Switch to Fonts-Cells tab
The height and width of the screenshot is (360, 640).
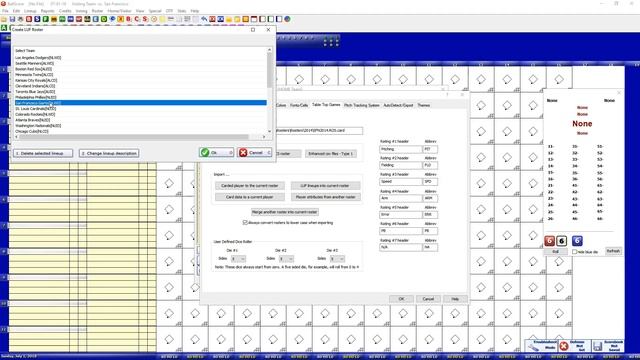pyautogui.click(x=299, y=105)
